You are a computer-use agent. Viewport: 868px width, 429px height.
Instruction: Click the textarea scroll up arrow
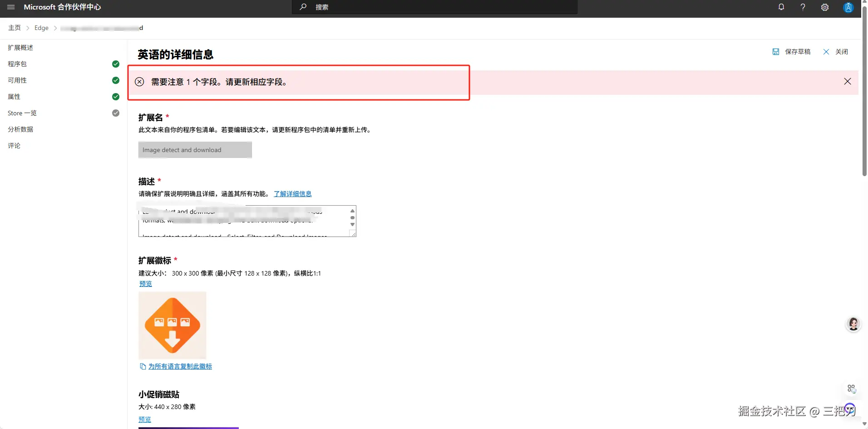click(x=352, y=211)
